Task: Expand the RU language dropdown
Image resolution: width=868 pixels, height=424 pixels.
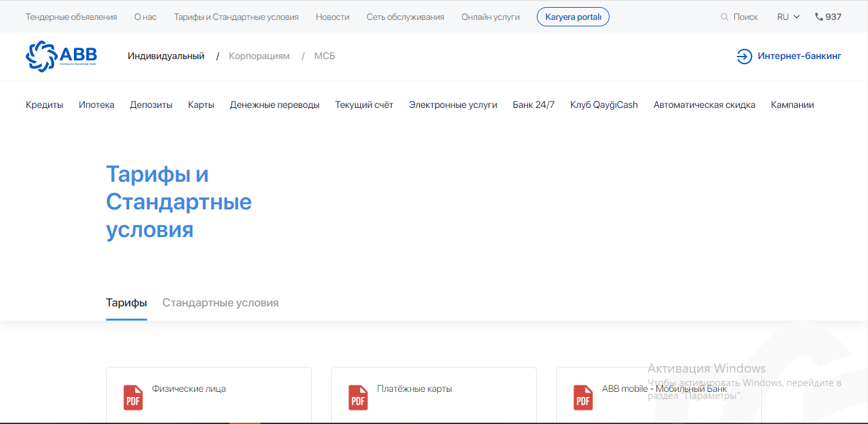Action: (788, 17)
